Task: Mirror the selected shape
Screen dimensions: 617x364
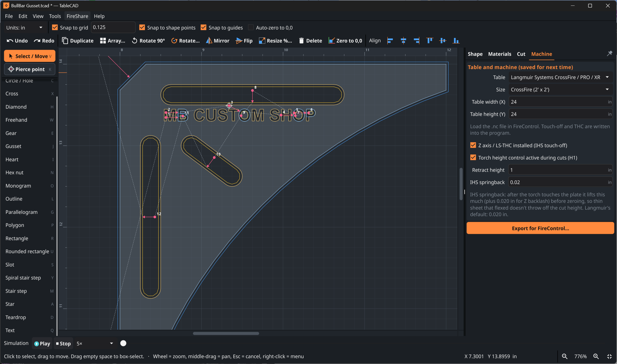Action: (218, 41)
